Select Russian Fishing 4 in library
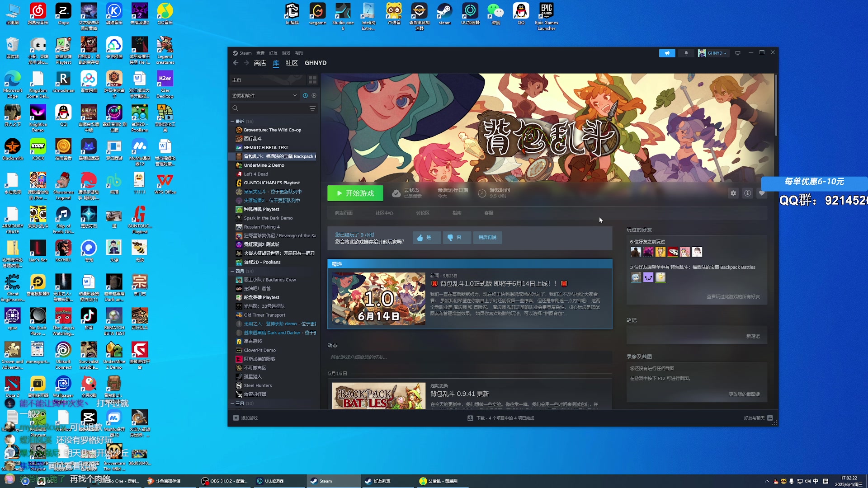868x488 pixels. click(x=262, y=227)
